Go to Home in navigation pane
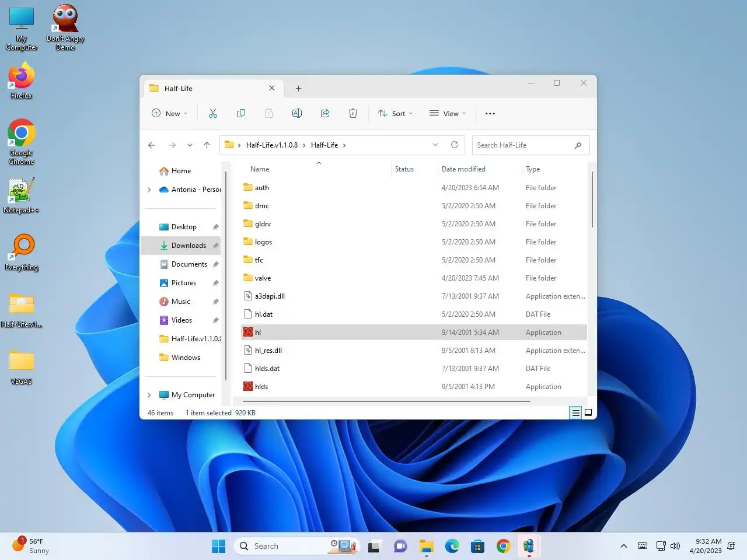This screenshot has height=560, width=747. click(181, 171)
